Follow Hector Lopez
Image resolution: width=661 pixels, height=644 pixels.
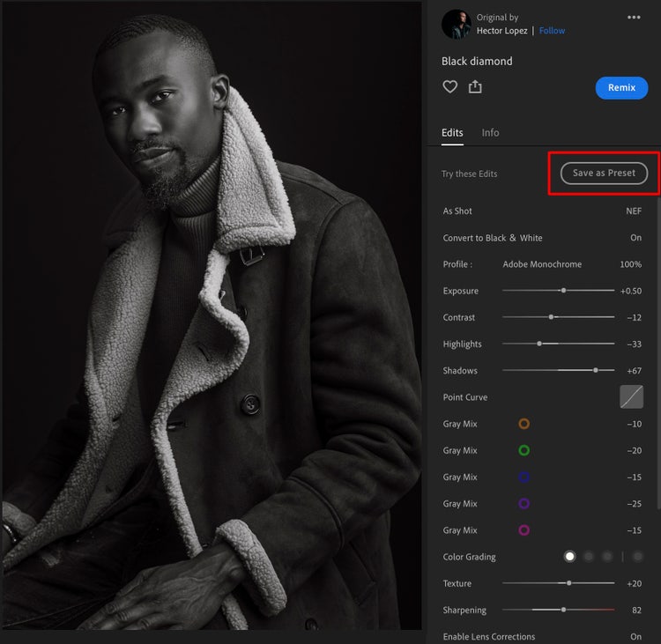[552, 31]
